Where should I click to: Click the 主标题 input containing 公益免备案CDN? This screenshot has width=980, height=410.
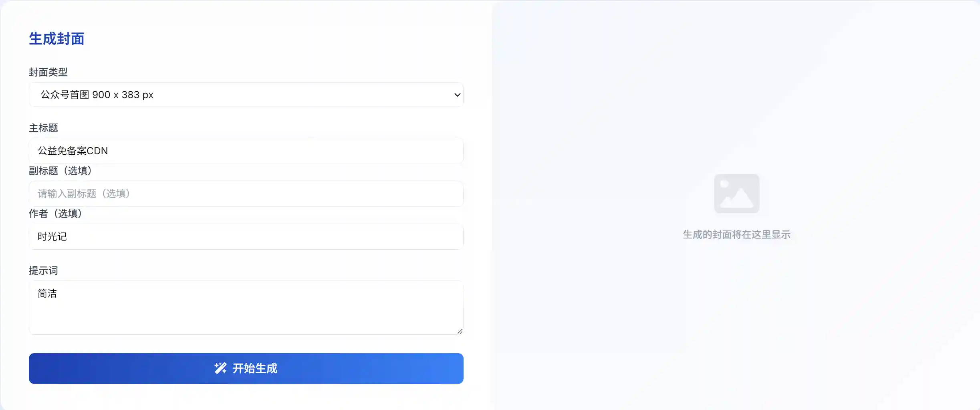[x=246, y=151]
